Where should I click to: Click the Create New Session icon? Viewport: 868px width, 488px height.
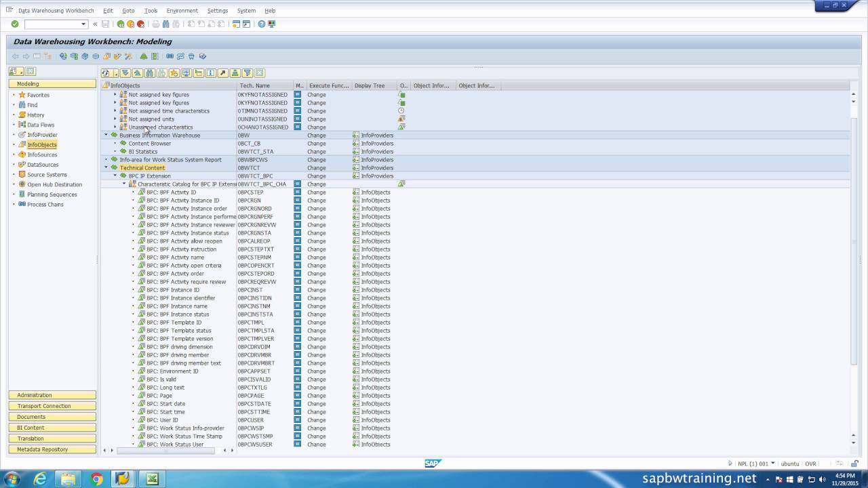236,24
